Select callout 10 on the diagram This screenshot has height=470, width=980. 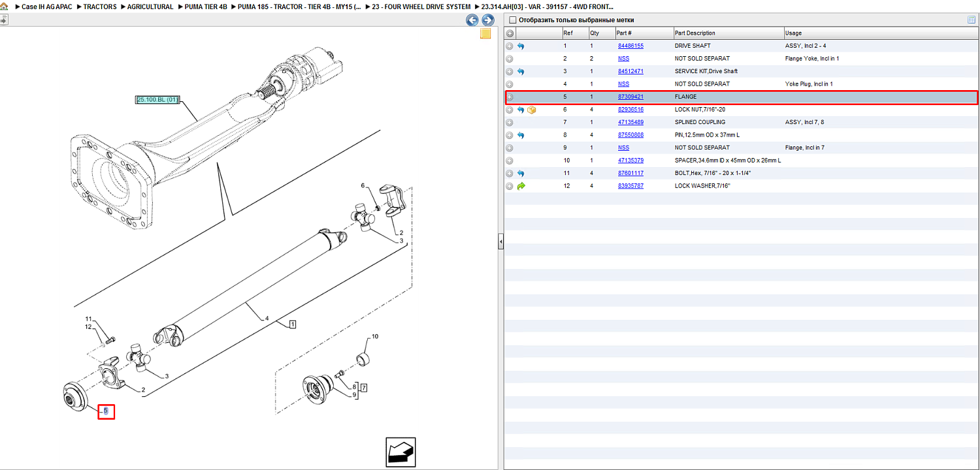(375, 337)
